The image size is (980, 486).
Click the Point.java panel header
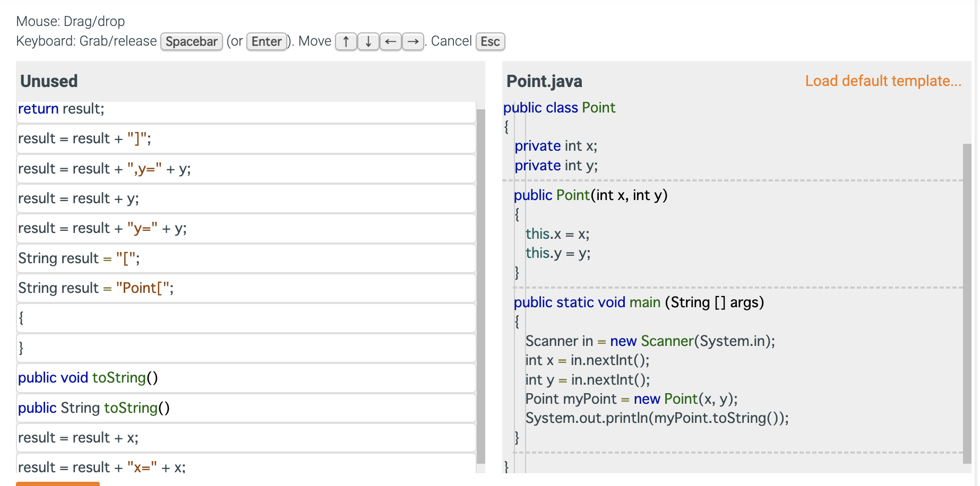point(544,81)
